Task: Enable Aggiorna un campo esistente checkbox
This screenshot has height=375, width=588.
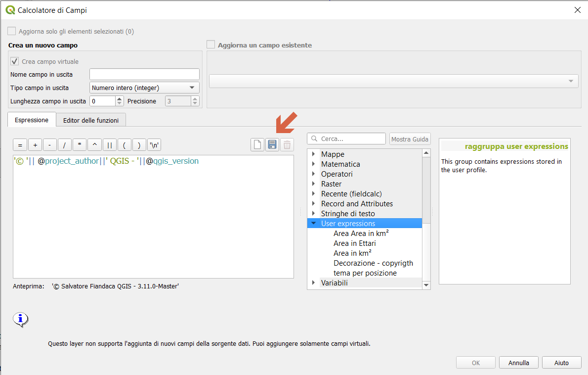Action: (211, 45)
